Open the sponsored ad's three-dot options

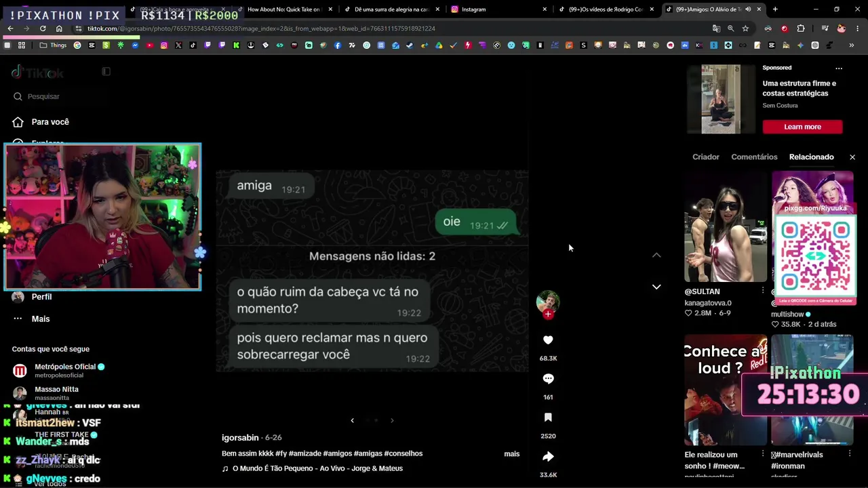839,68
